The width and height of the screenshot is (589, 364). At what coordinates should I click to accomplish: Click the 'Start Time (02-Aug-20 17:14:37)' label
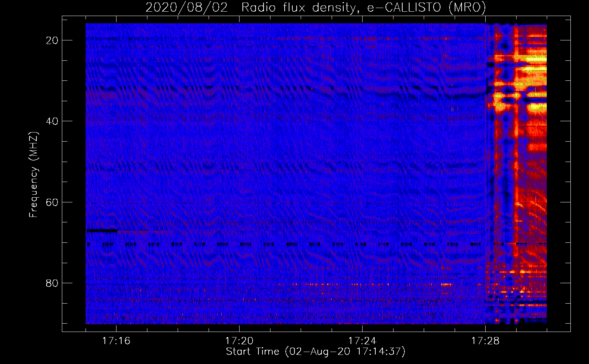316,352
